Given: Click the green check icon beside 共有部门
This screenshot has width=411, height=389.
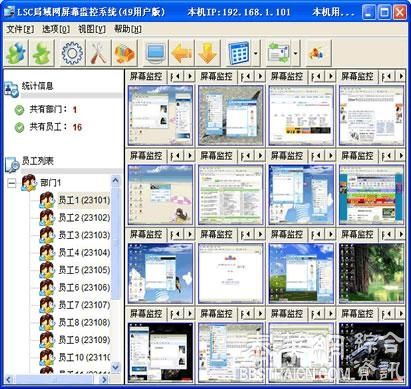Looking at the screenshot, I should point(19,110).
